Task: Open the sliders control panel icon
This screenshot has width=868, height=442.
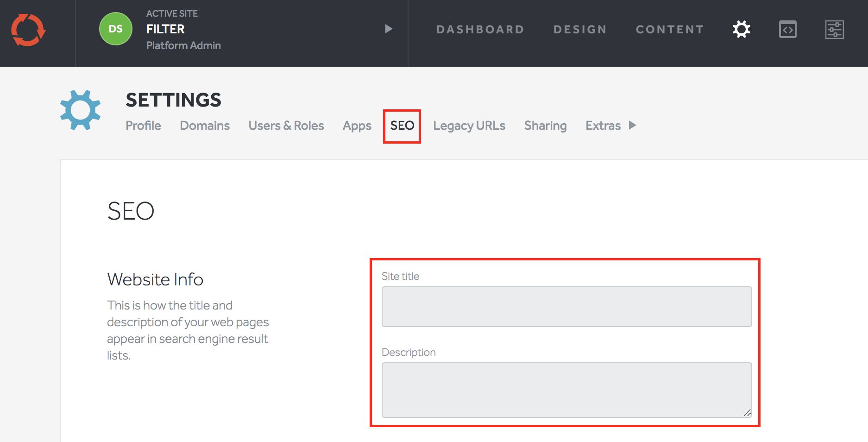Action: click(x=834, y=30)
